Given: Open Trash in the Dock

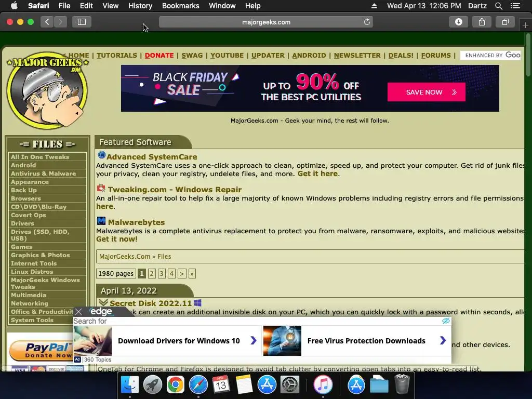Looking at the screenshot, I should click(x=402, y=384).
